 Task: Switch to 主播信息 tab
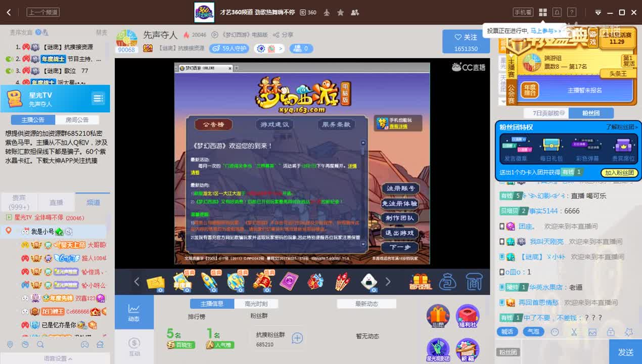[x=212, y=303]
